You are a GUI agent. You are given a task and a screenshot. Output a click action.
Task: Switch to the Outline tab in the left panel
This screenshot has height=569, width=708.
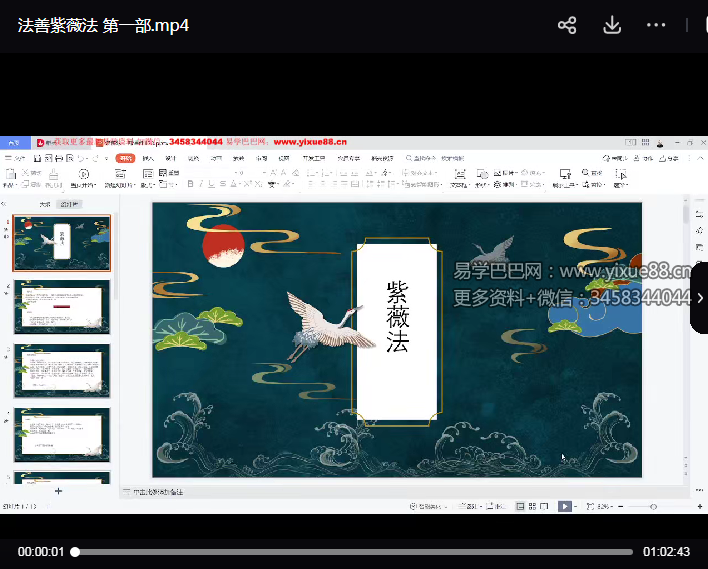click(x=45, y=204)
